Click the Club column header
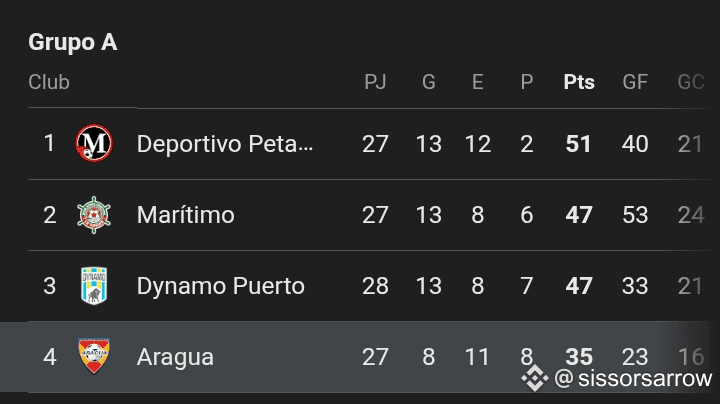 (x=49, y=82)
